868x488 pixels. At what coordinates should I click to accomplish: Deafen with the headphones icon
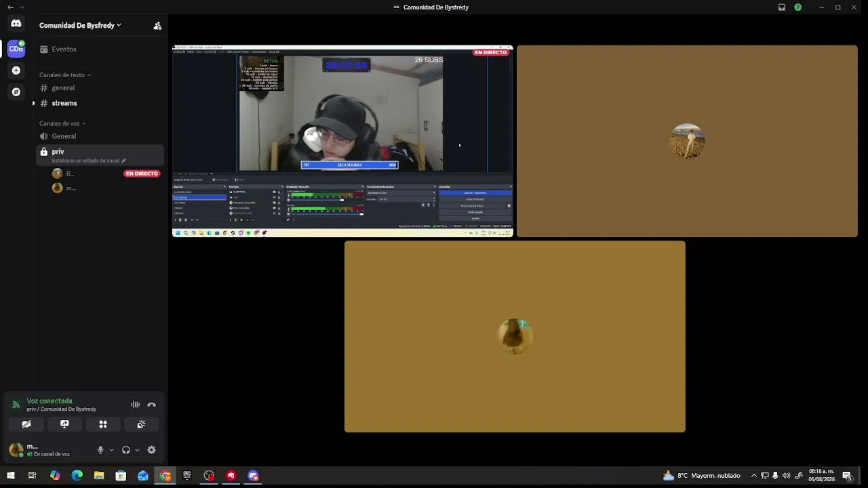coord(125,450)
